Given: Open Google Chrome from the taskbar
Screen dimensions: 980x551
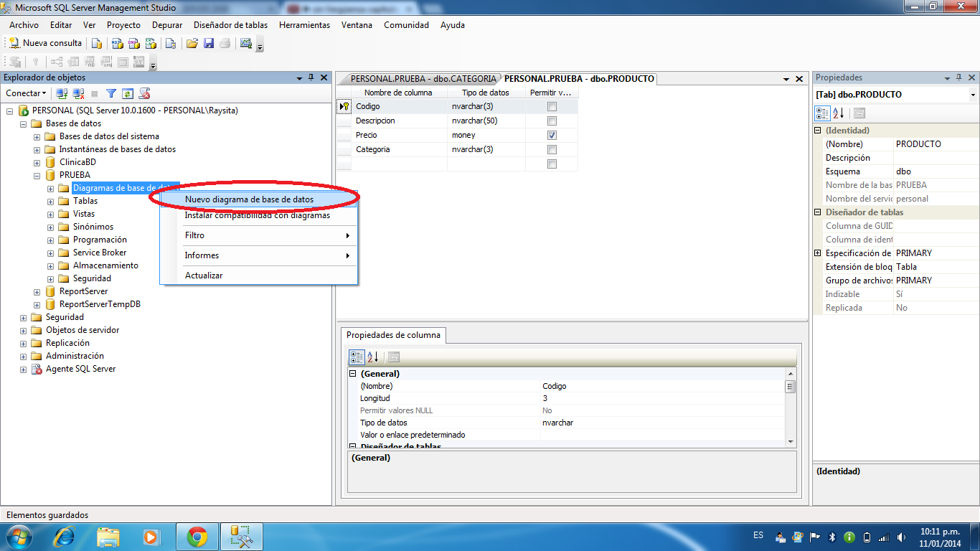Looking at the screenshot, I should click(198, 535).
